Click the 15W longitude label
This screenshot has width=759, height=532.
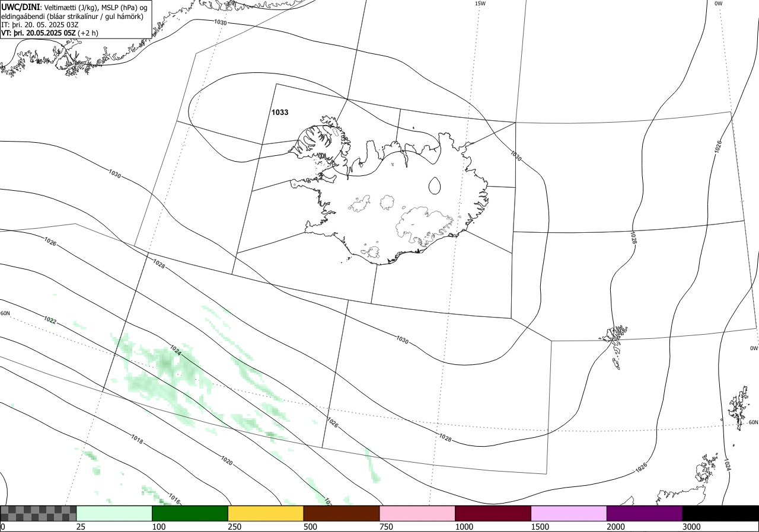coord(480,4)
